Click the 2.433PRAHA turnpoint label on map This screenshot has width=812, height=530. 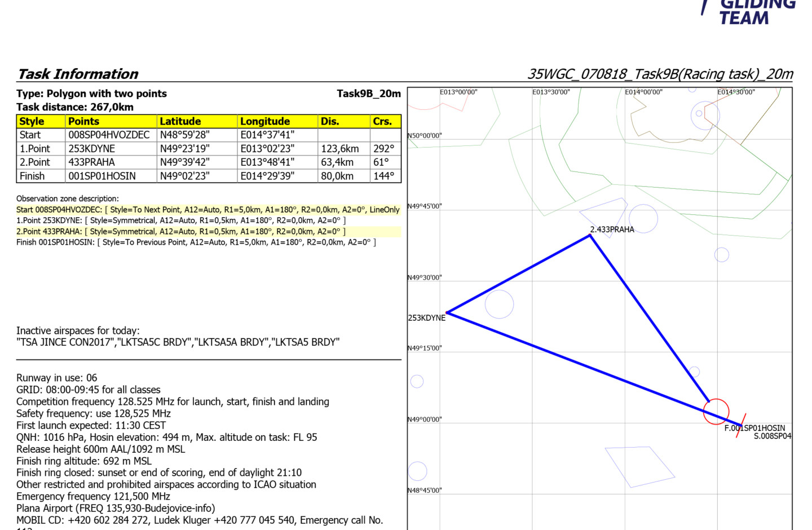coord(612,229)
